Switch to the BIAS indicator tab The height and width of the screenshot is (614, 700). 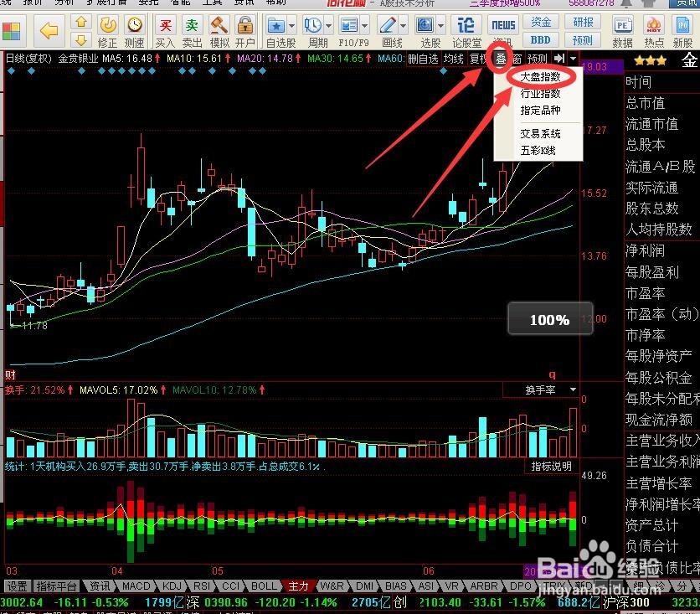click(395, 586)
